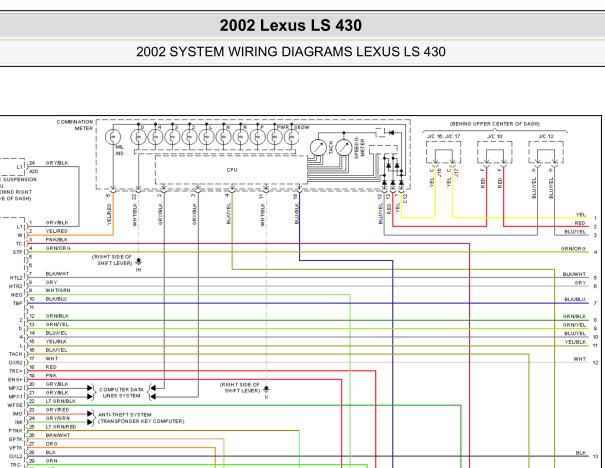Screen dimensions: 605x468
Task: Click the MIL indicator lamp symbol
Action: (113, 137)
